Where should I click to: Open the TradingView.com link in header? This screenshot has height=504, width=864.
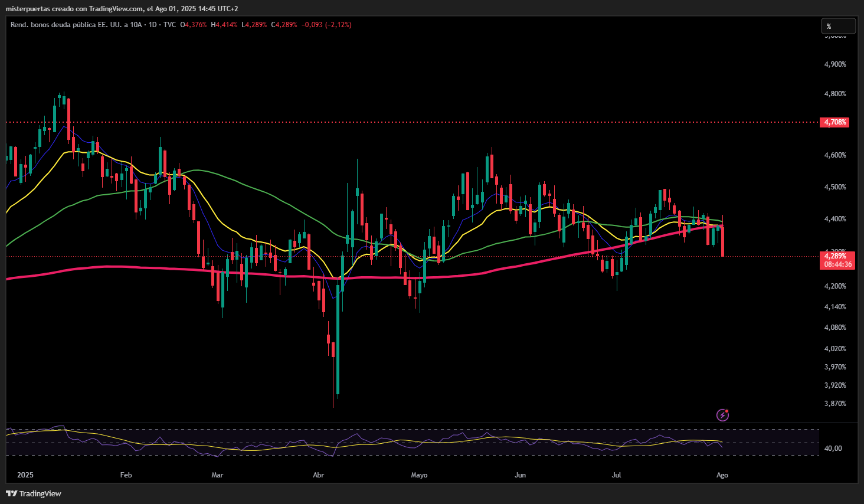click(x=116, y=9)
